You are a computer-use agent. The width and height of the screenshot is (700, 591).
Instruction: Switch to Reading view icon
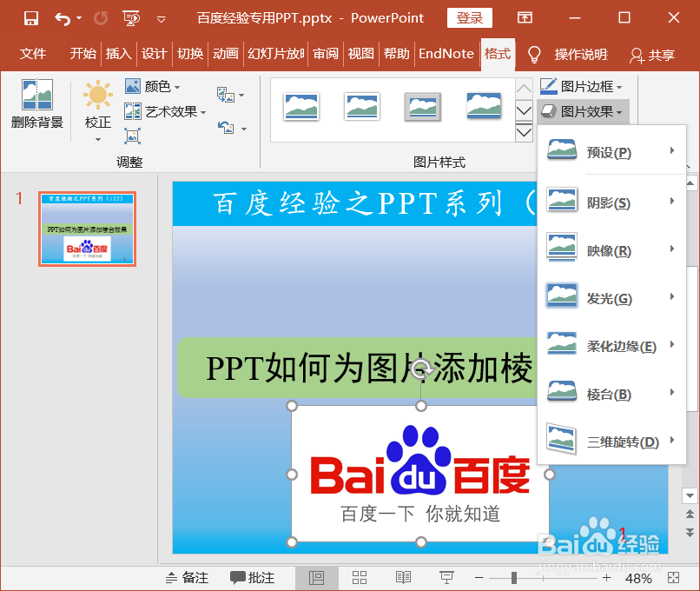[403, 578]
